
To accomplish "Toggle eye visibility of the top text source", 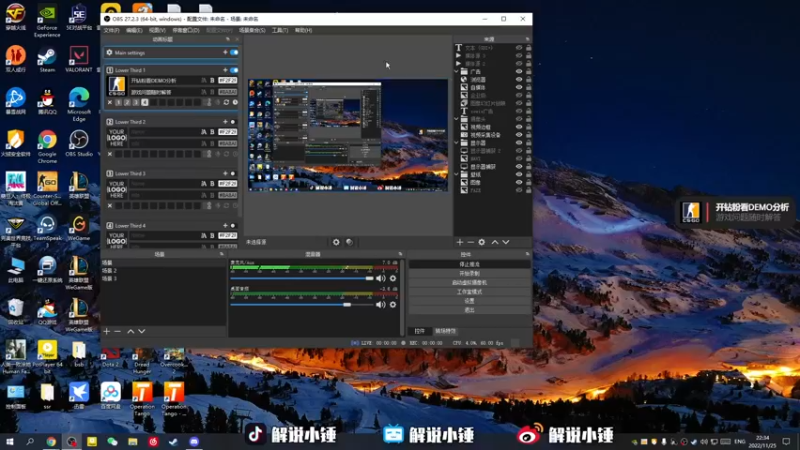I will click(519, 48).
